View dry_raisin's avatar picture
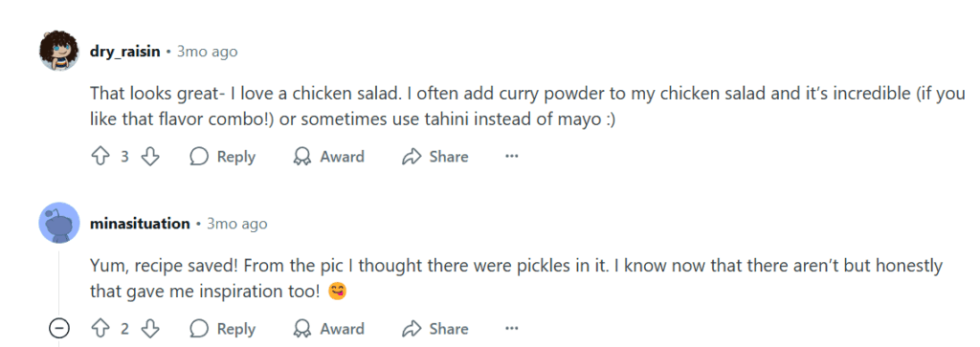The width and height of the screenshot is (980, 347). pyautogui.click(x=59, y=51)
